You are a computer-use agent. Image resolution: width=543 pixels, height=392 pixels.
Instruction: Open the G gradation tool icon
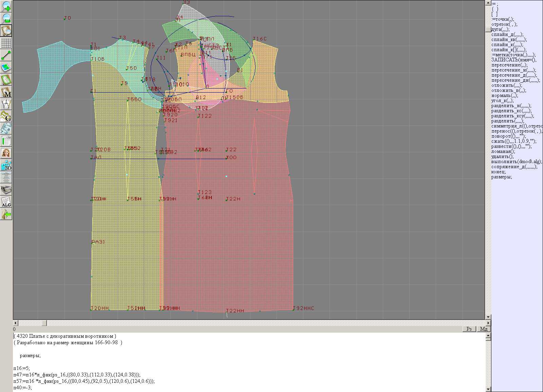point(6,116)
